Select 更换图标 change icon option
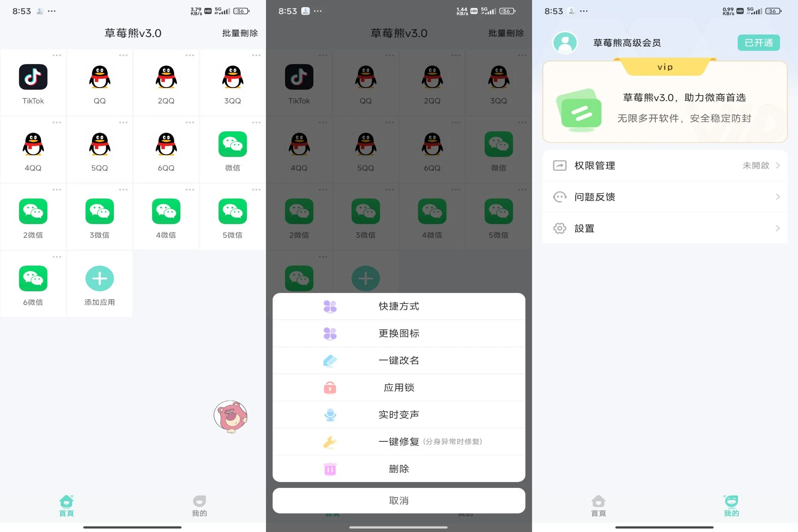This screenshot has width=798, height=532. coord(399,332)
